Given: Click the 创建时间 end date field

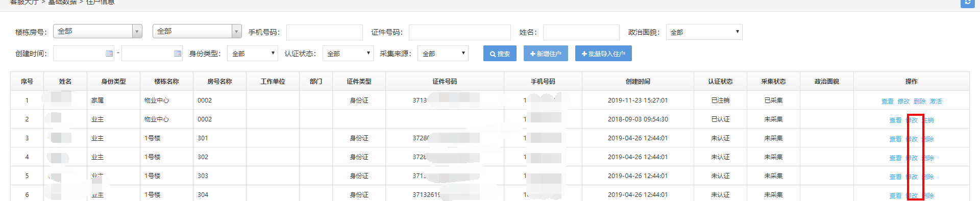Looking at the screenshot, I should 152,54.
